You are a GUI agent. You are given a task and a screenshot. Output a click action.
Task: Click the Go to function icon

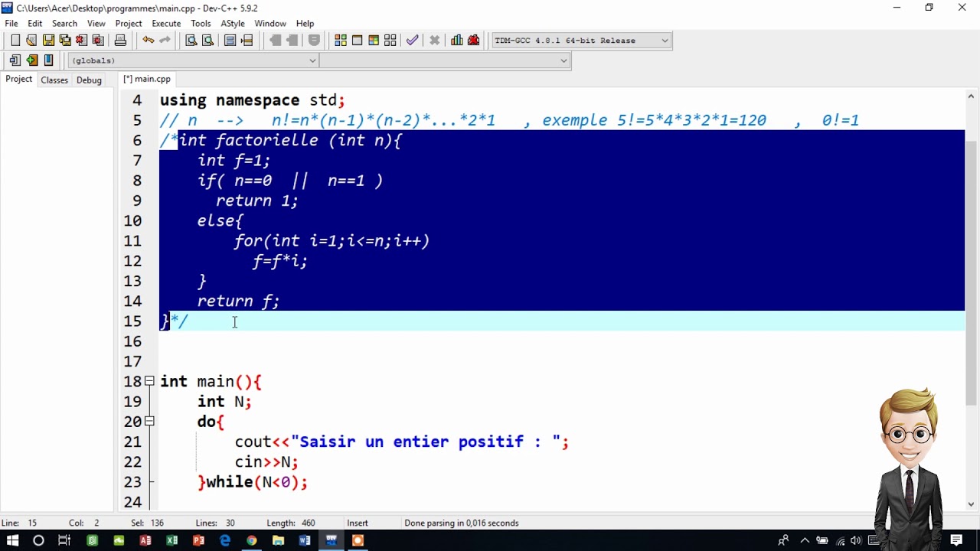[230, 41]
